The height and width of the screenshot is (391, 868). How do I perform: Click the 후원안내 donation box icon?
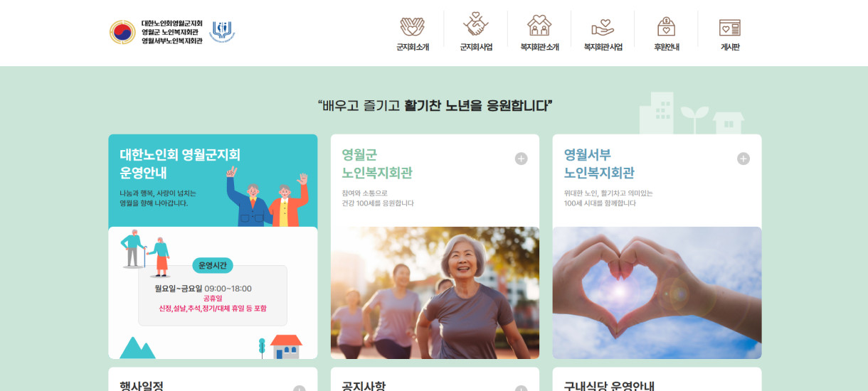tap(667, 26)
